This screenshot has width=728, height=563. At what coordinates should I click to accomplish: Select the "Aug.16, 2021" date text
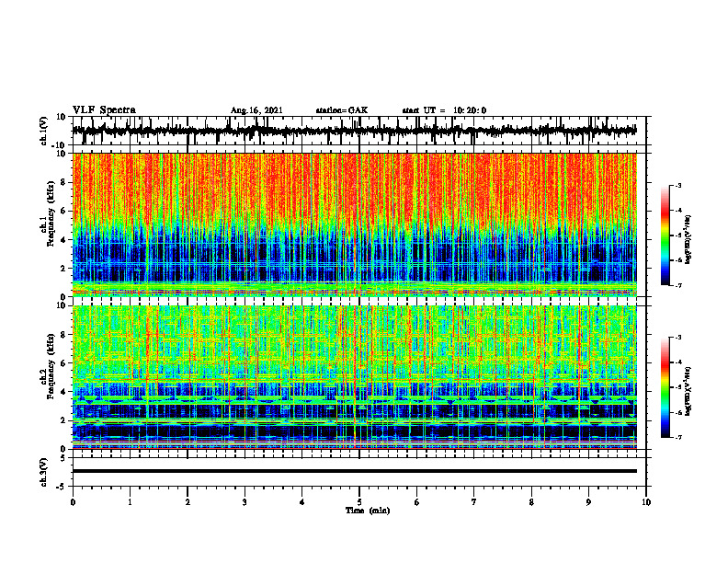[256, 110]
